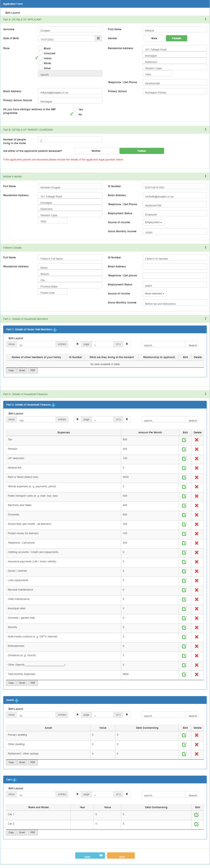Export Assets table to PDF
The height and width of the screenshot is (868, 210).
pos(33,762)
